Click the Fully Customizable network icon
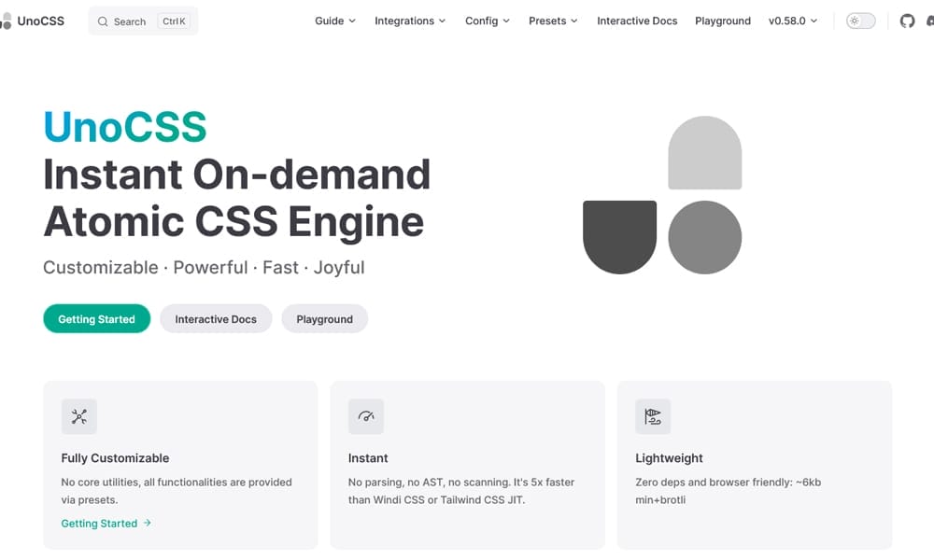934x560 pixels. click(79, 416)
